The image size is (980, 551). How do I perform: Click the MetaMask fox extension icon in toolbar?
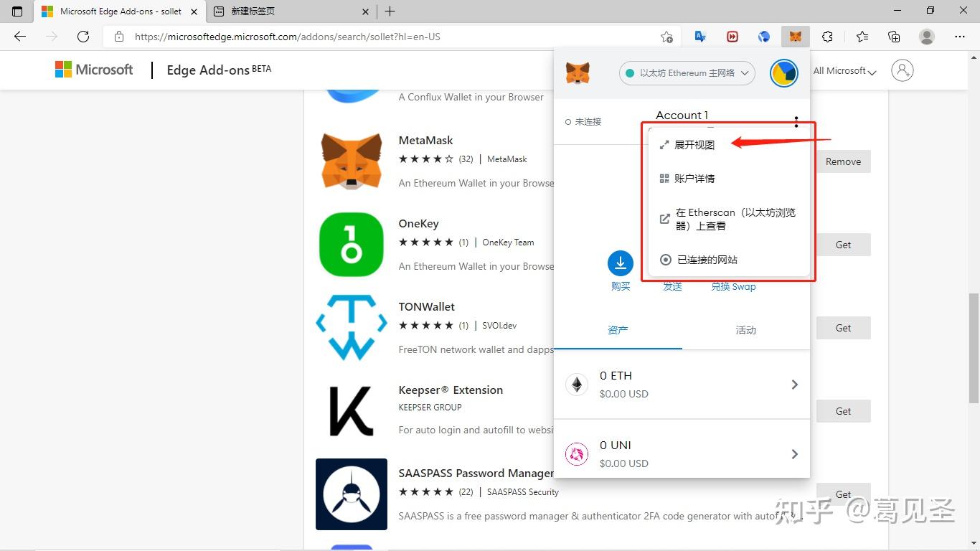(x=795, y=37)
